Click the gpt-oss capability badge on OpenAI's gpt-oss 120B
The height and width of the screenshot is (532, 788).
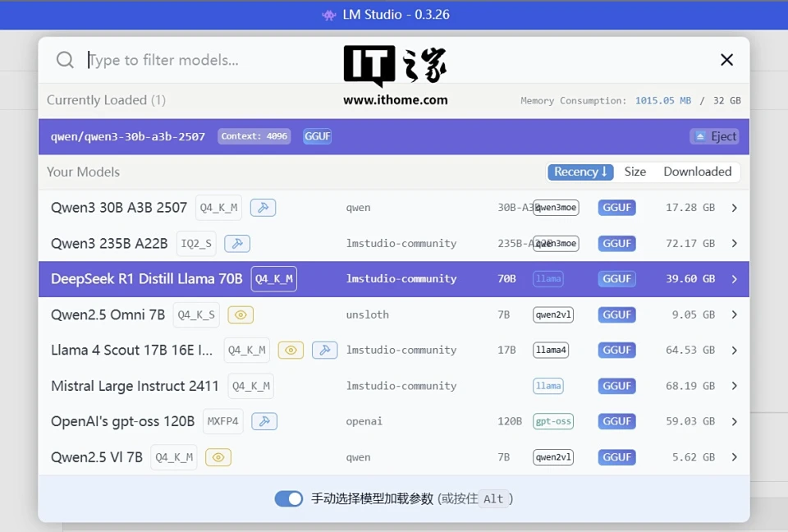[x=552, y=420]
